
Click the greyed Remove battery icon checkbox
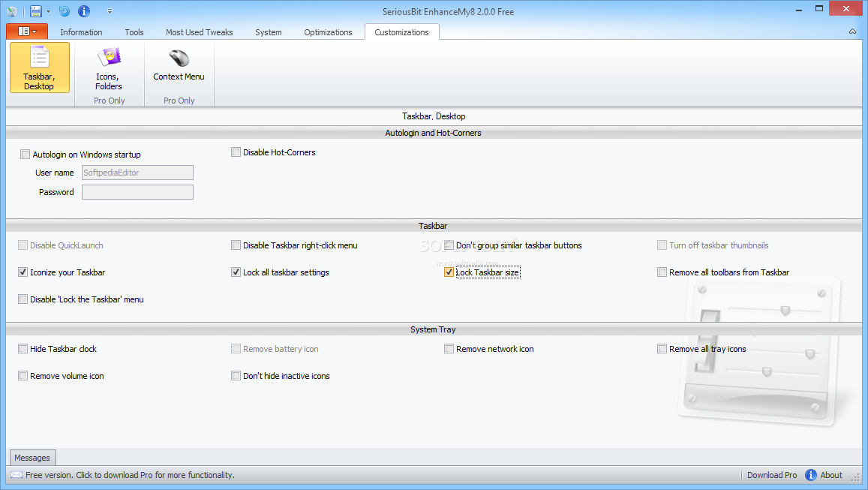tap(236, 349)
